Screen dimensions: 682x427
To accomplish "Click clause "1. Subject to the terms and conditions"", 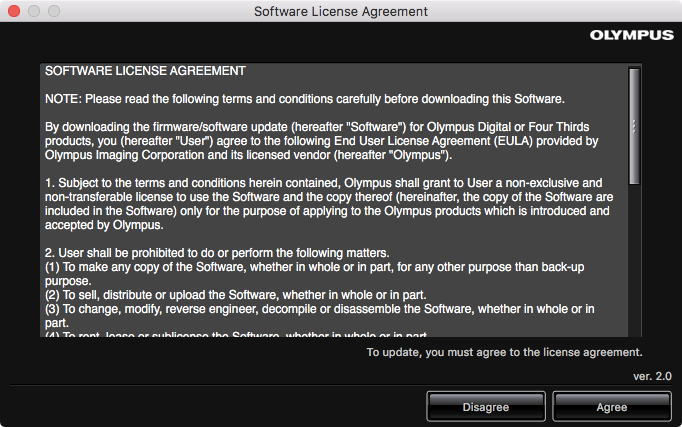I will [x=329, y=204].
